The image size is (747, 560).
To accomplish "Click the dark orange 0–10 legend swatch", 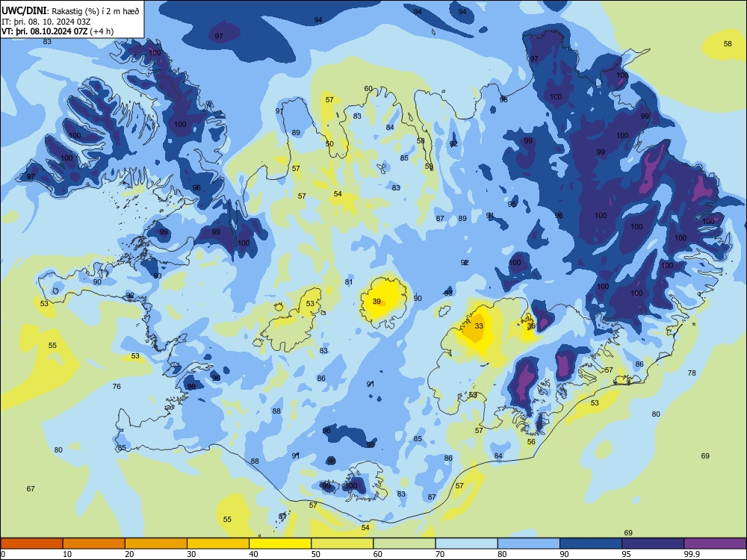I will [x=31, y=544].
